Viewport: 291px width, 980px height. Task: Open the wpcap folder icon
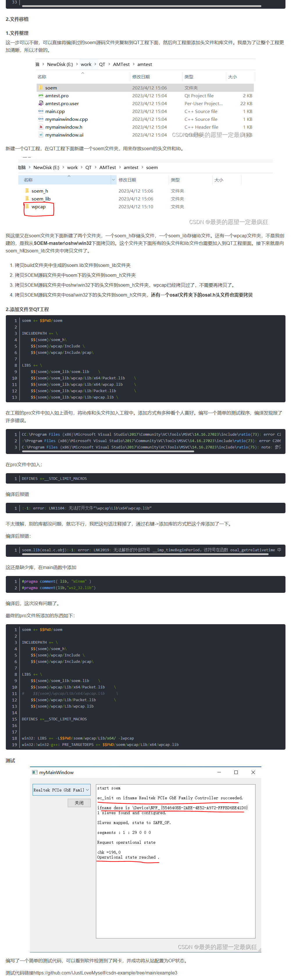[x=27, y=207]
